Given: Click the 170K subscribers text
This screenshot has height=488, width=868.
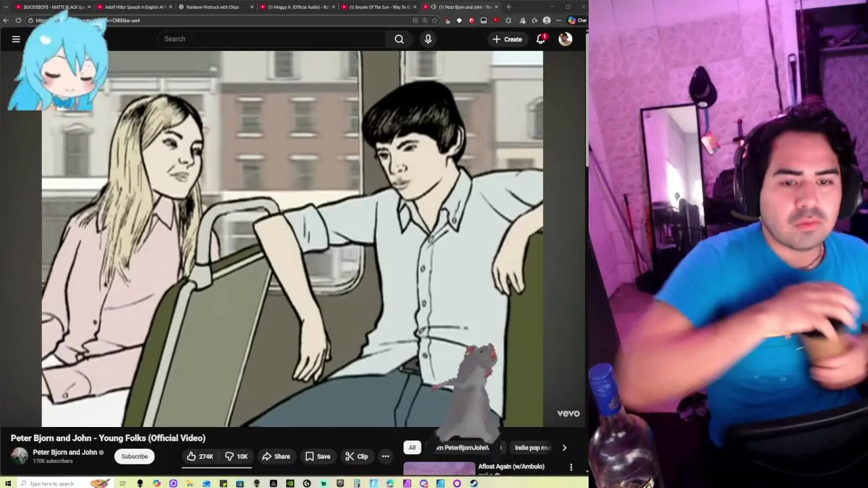Looking at the screenshot, I should pos(52,462).
